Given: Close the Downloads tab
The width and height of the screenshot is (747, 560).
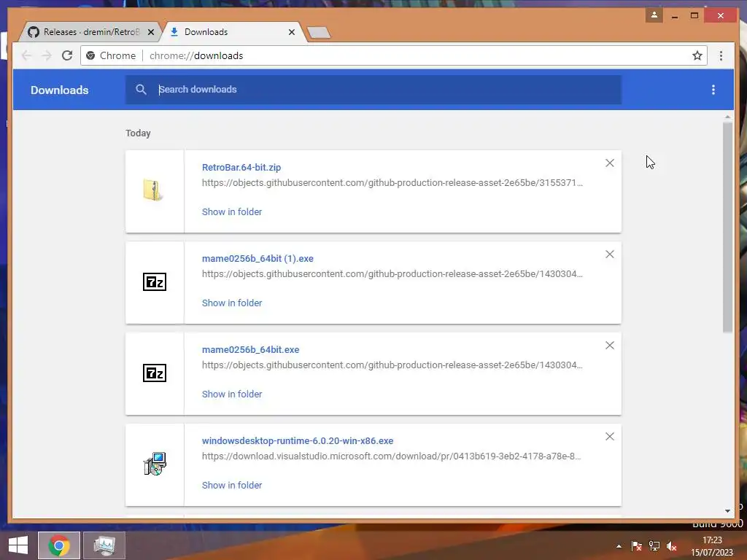Looking at the screenshot, I should (x=292, y=32).
